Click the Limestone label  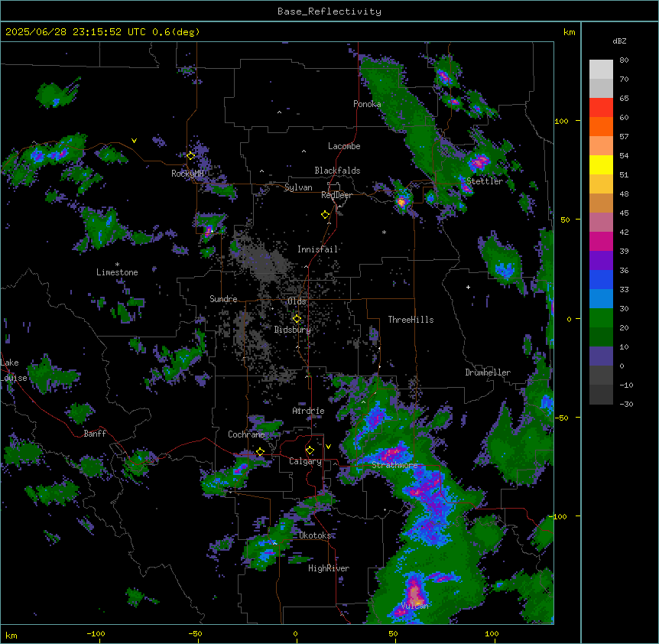click(117, 272)
